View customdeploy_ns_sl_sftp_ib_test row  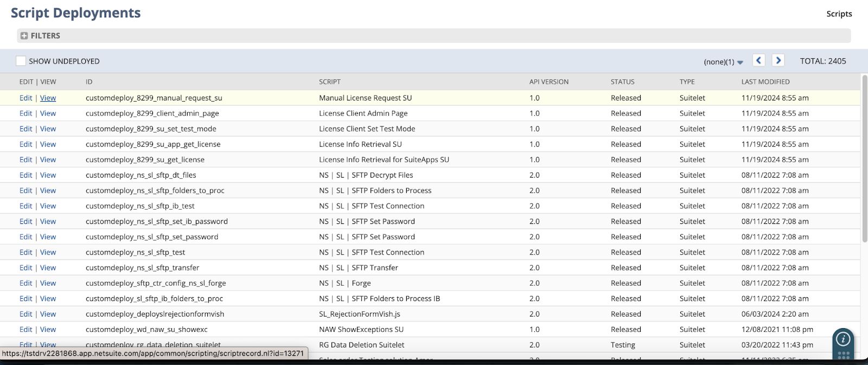click(48, 206)
